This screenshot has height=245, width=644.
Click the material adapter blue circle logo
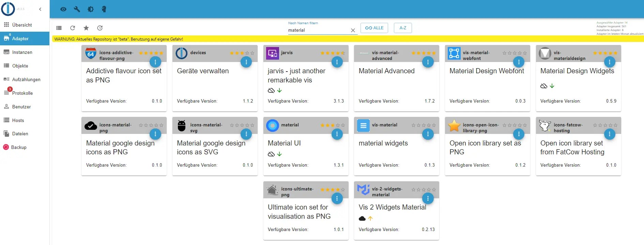click(x=273, y=126)
